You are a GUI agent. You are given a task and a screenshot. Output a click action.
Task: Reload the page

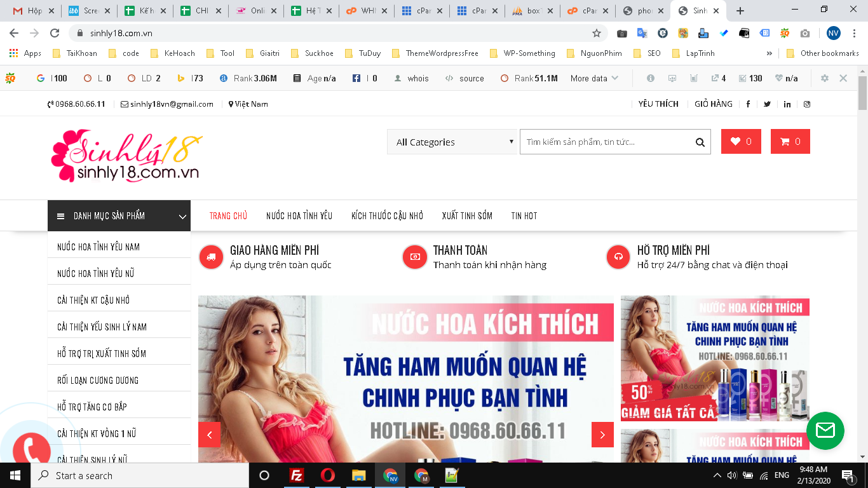coord(55,33)
